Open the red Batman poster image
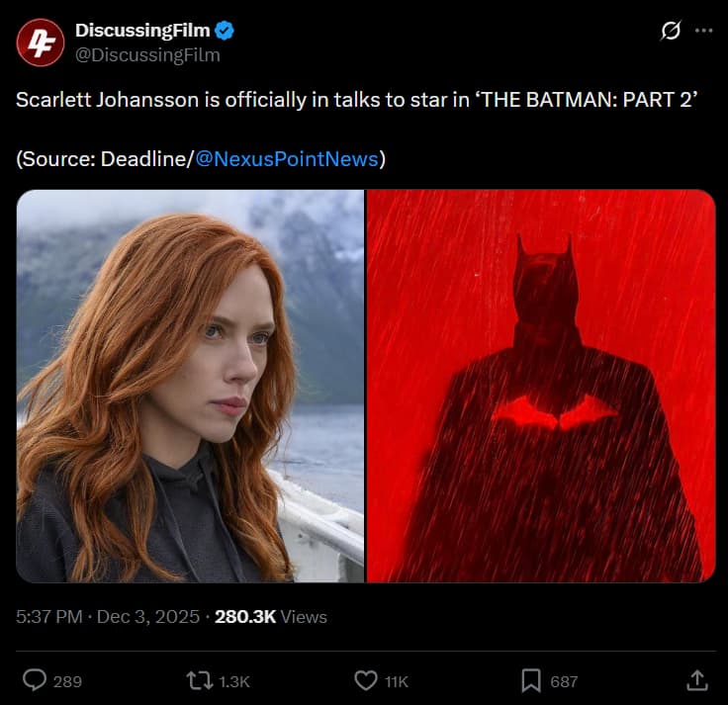This screenshot has height=705, width=728. click(x=541, y=386)
